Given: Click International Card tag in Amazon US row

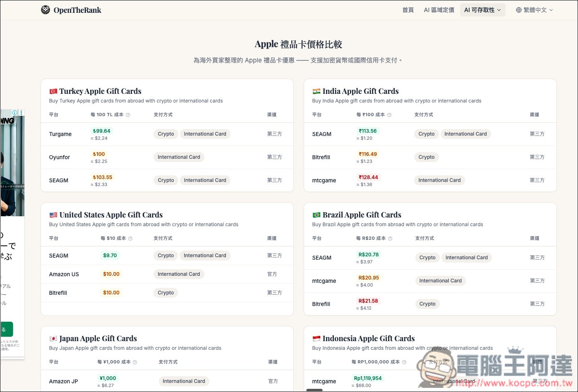Looking at the screenshot, I should click(179, 274).
